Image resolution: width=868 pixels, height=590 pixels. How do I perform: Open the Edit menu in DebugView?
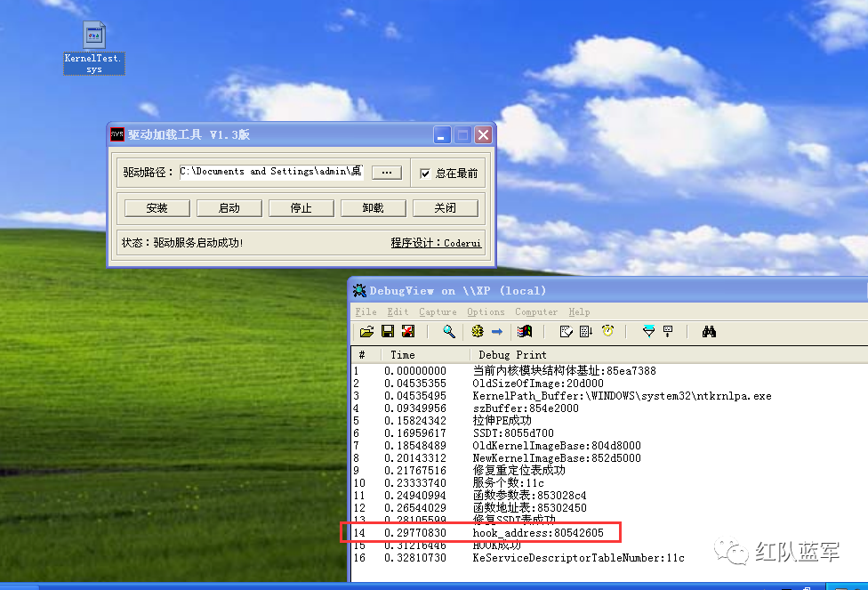(398, 311)
